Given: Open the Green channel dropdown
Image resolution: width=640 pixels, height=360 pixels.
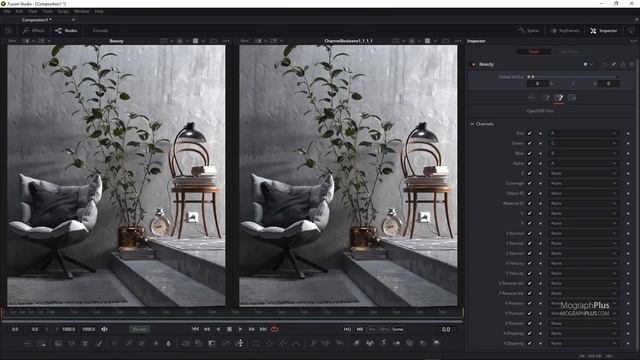Looking at the screenshot, I should click(x=583, y=143).
